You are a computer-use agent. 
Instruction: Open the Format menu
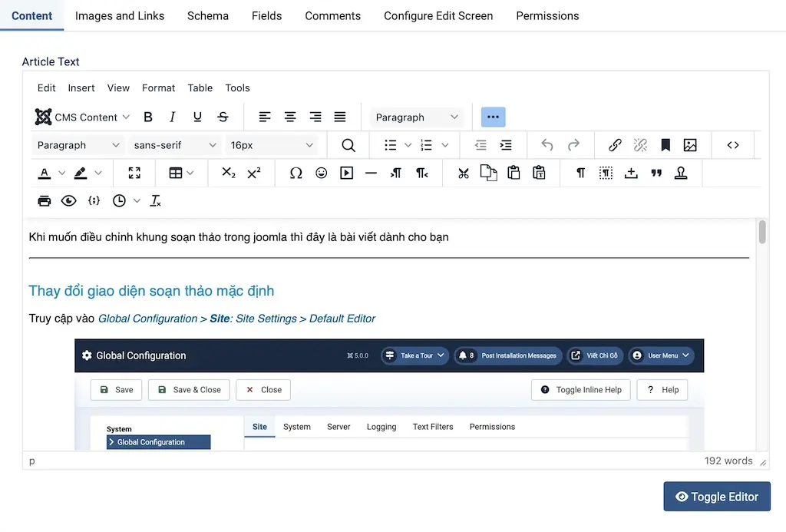[158, 88]
